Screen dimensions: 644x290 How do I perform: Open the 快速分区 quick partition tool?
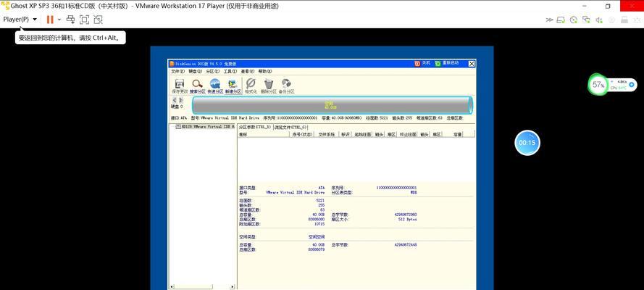[x=215, y=86]
